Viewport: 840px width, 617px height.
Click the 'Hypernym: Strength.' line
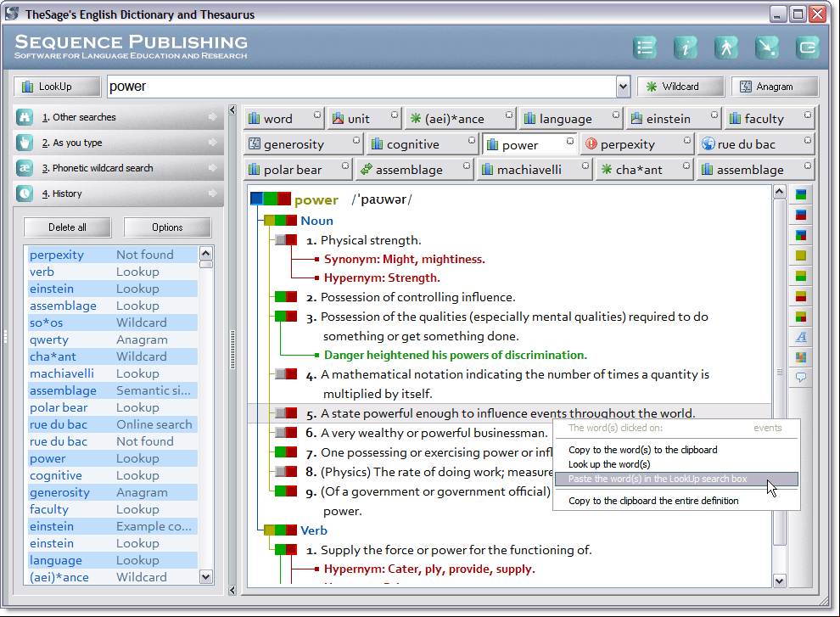tap(382, 278)
